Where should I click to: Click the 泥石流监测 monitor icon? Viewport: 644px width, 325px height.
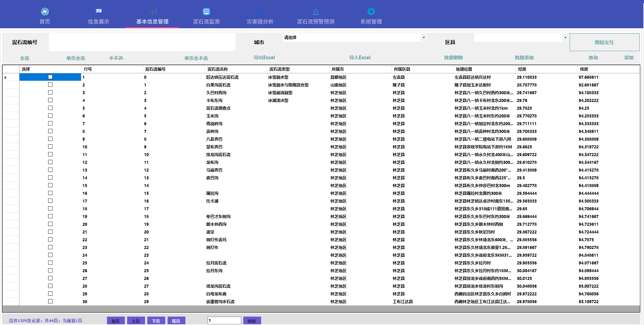[206, 12]
